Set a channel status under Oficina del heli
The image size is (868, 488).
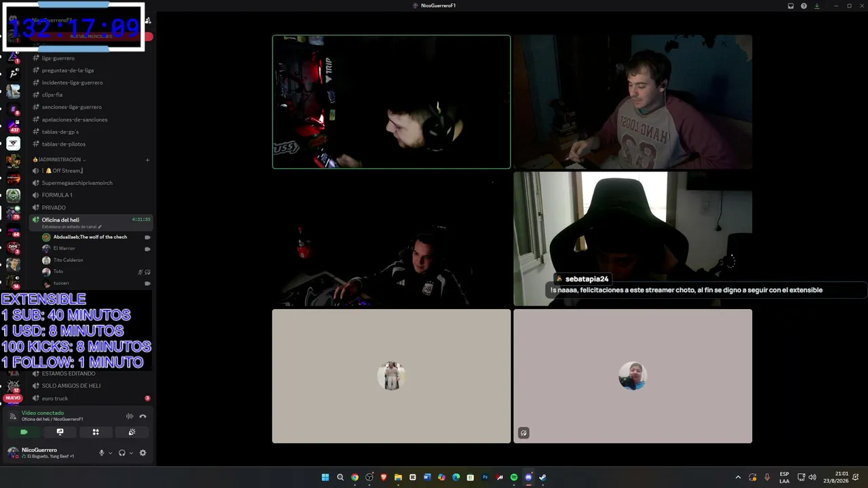click(71, 227)
